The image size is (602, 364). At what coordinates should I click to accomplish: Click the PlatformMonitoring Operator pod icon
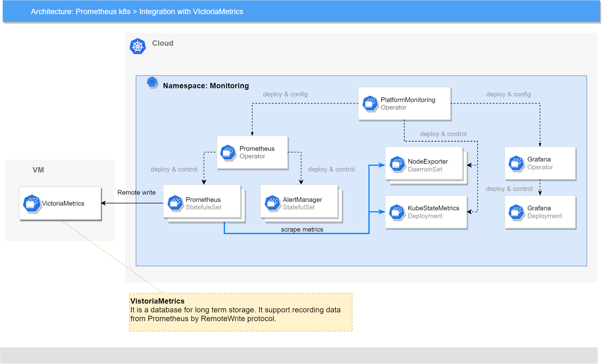[x=370, y=104]
